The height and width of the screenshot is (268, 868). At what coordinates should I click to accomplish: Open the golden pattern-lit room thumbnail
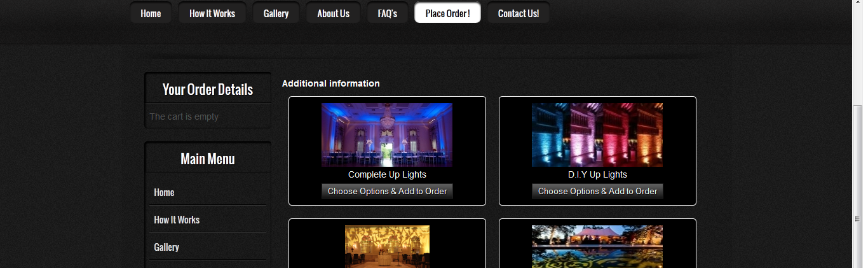coord(387,246)
